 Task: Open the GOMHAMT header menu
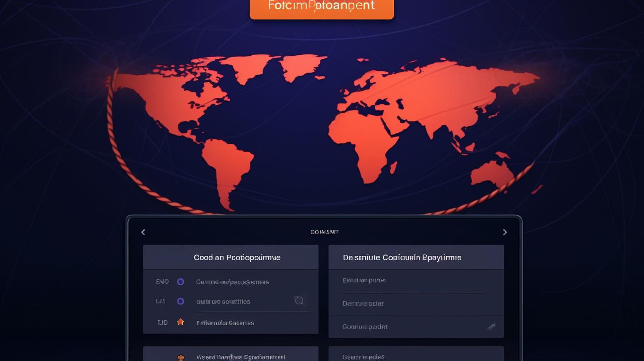coord(324,232)
